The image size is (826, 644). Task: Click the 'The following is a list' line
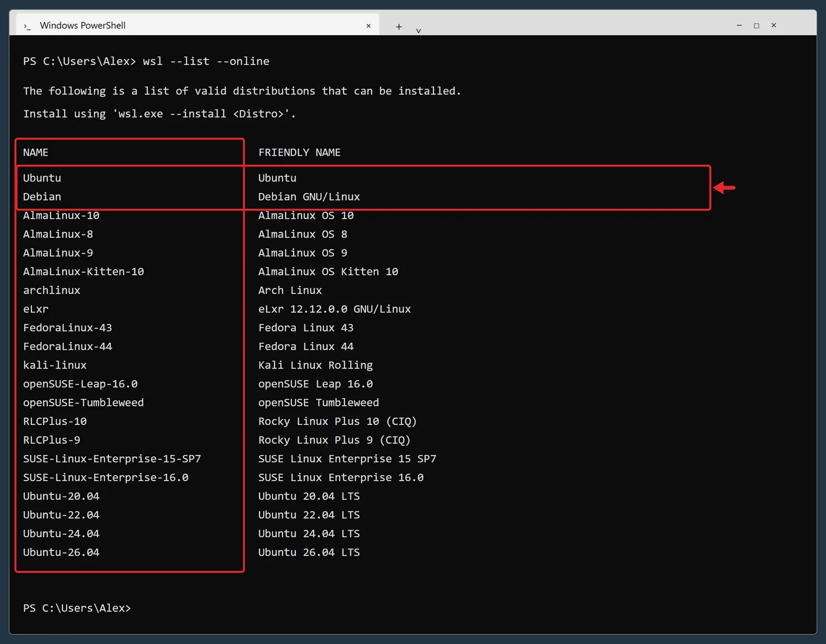click(x=242, y=91)
